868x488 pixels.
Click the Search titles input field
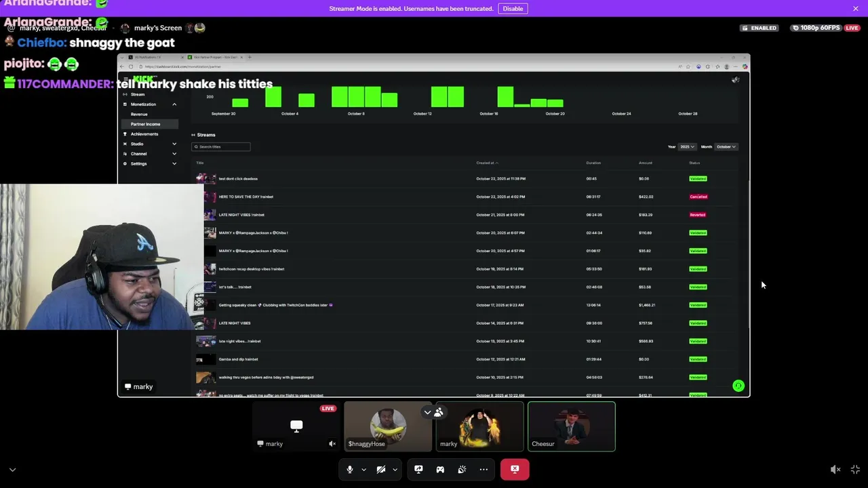click(221, 146)
